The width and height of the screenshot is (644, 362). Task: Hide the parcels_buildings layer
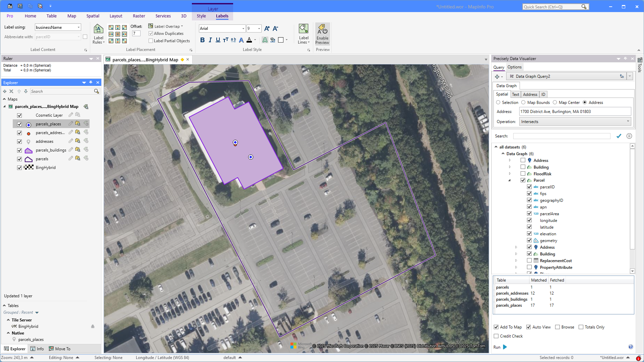point(19,150)
